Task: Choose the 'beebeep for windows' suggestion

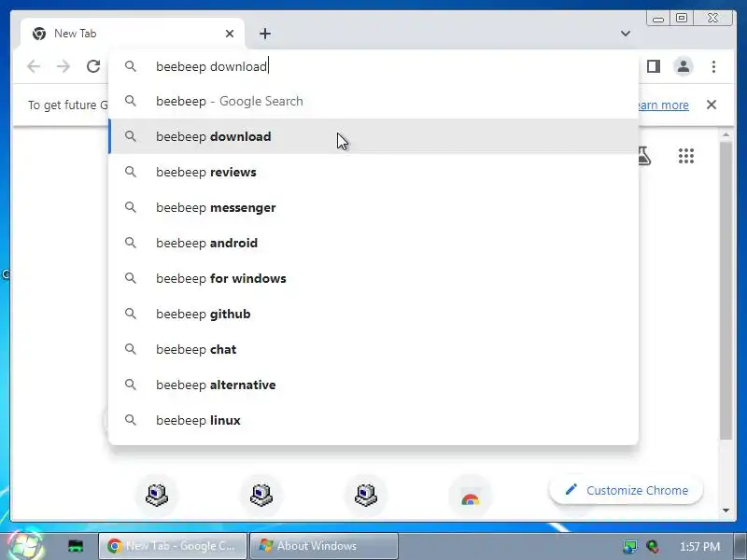Action: pyautogui.click(x=373, y=278)
